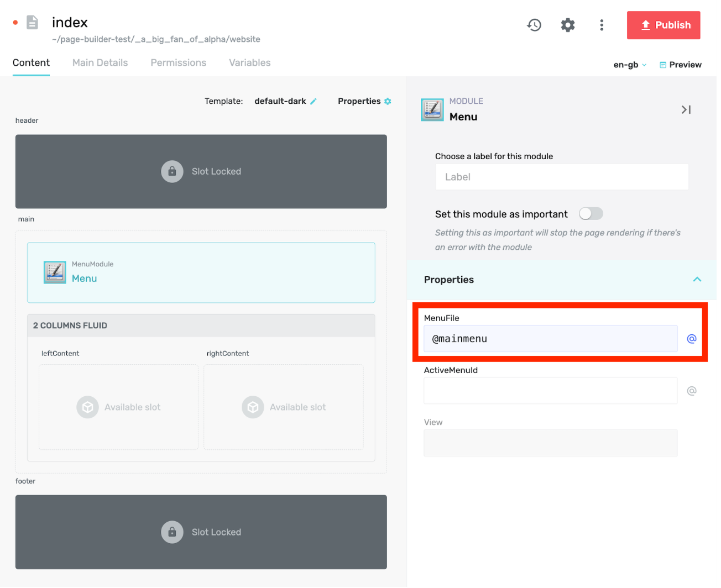Open the en-gb language dropdown
The image size is (721, 588).
point(630,65)
